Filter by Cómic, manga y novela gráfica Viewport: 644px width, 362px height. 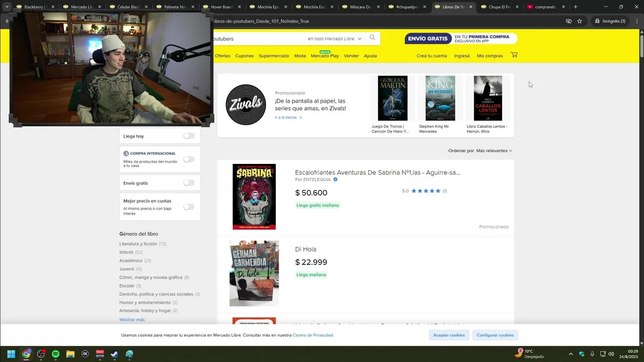[x=151, y=278]
